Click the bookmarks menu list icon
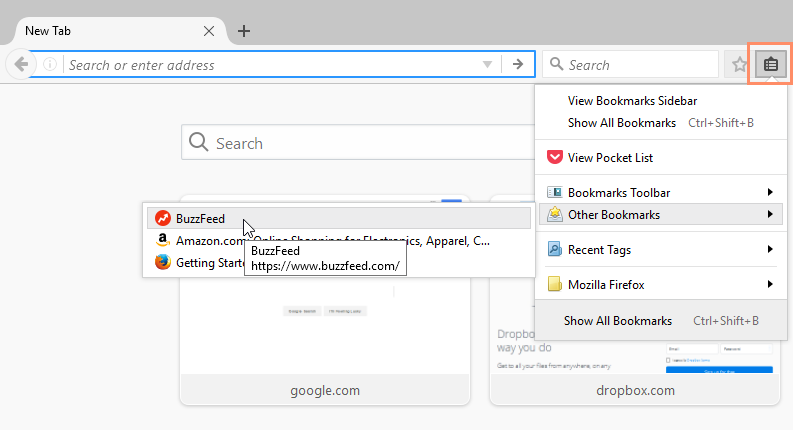The height and width of the screenshot is (430, 793). coord(770,65)
